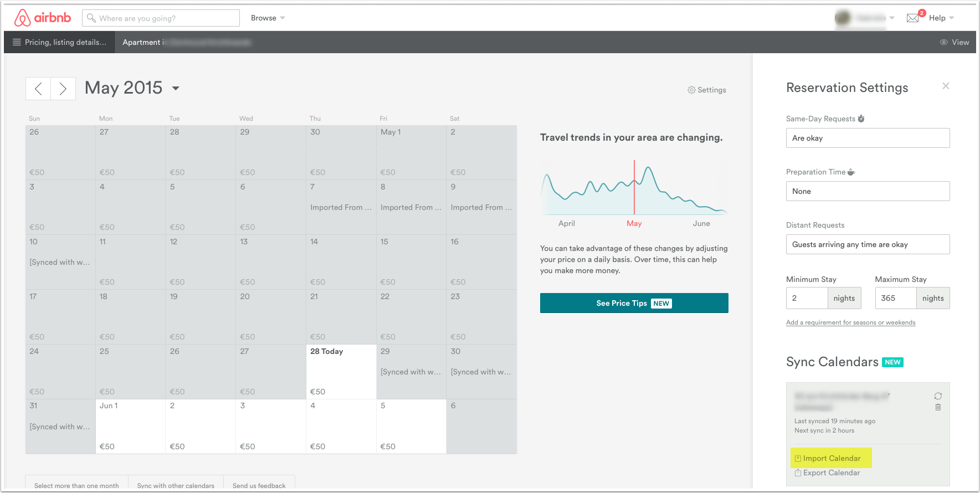Viewport: 980px width, 493px height.
Task: Click the See Price Tips button
Action: pyautogui.click(x=634, y=303)
